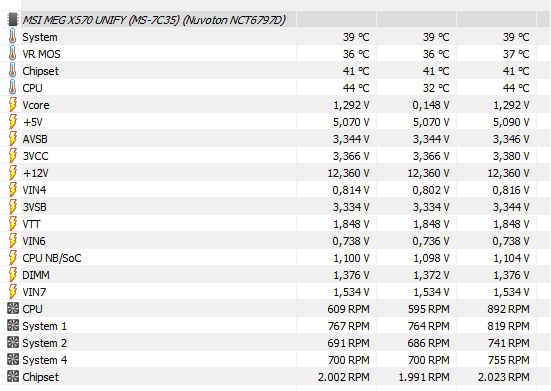Select the CPU NB/SoC voltage row
Image resolution: width=551 pixels, height=391 pixels.
coord(276,258)
